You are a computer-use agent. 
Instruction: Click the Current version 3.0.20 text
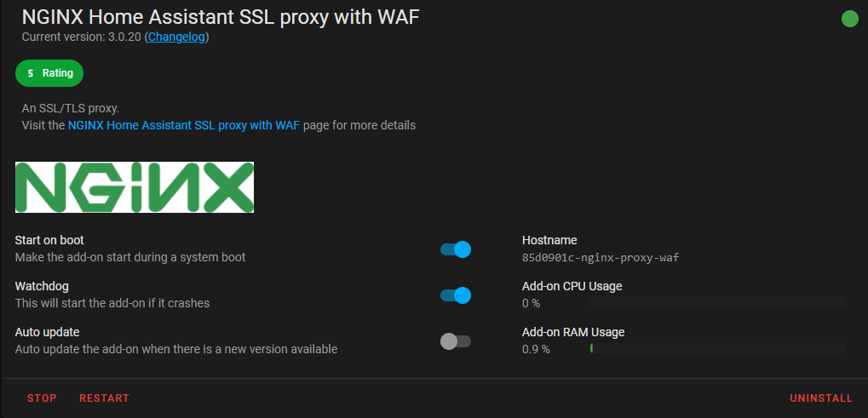click(82, 37)
